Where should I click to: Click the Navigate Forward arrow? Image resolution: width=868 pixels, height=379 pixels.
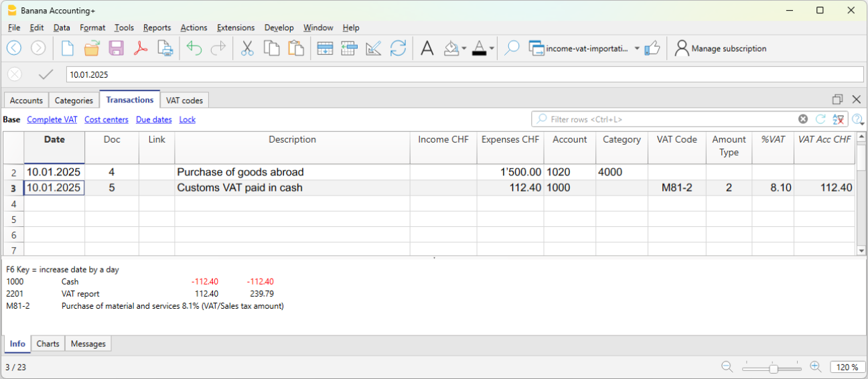click(38, 48)
